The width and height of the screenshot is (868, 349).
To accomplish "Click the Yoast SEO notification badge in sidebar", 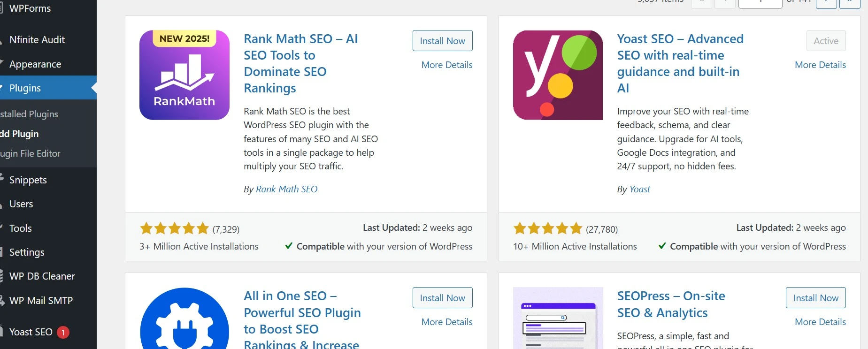I will 63,333.
